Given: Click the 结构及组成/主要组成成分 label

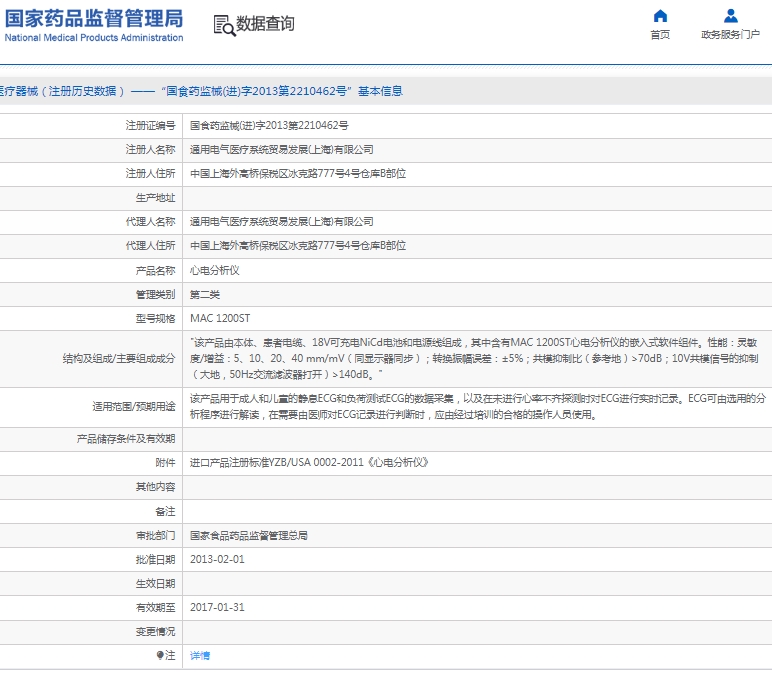Looking at the screenshot, I should point(119,359).
